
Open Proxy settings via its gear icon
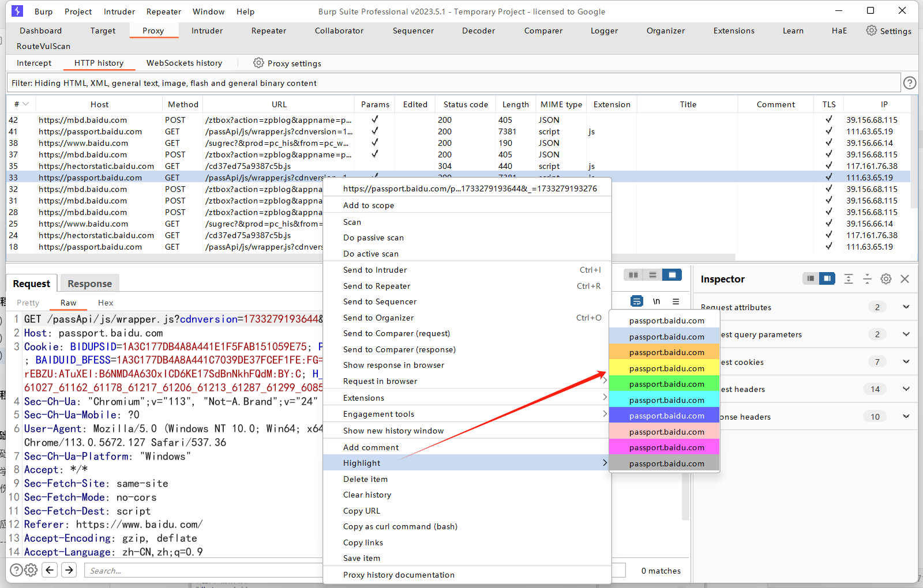click(258, 63)
